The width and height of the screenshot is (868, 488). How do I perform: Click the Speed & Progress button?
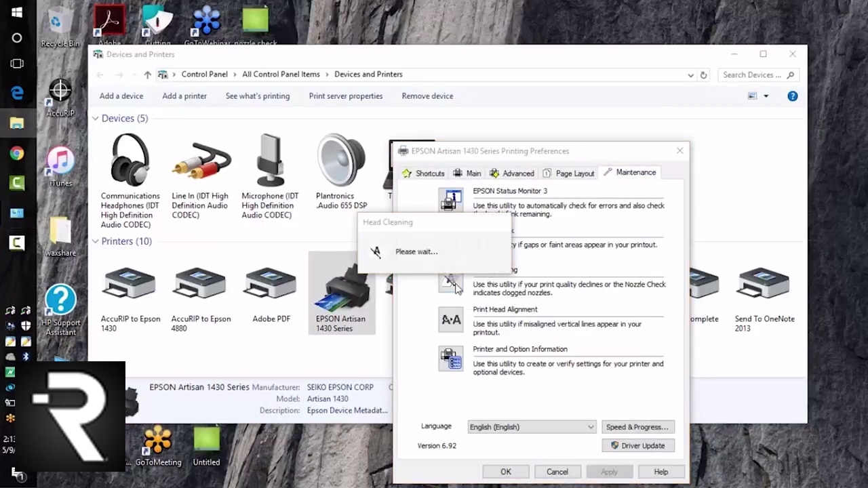pos(637,427)
